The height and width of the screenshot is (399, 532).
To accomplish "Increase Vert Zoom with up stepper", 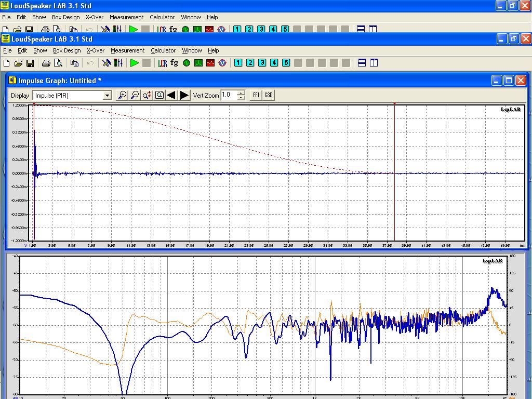I will [x=241, y=93].
